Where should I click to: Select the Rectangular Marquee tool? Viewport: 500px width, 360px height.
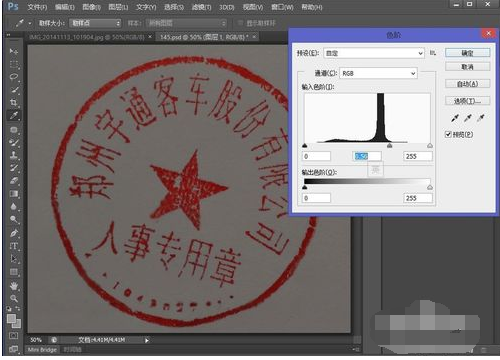tap(14, 64)
